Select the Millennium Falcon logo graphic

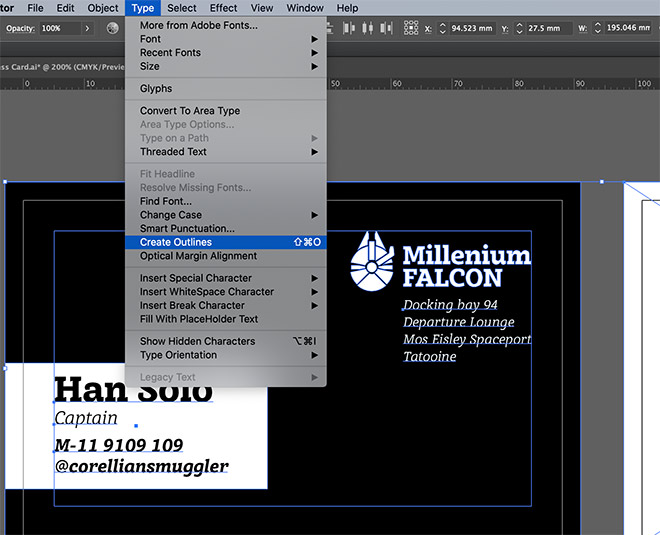tap(372, 261)
